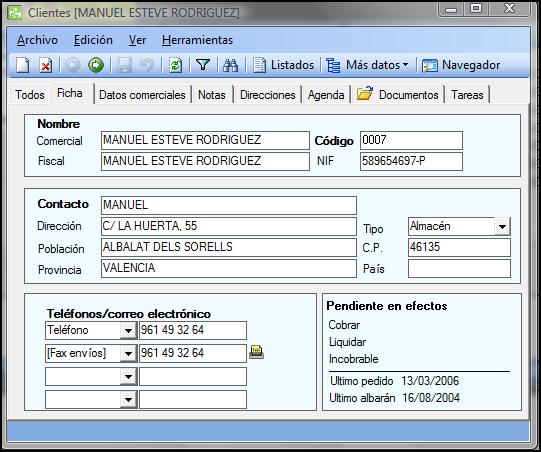Switch to the Datos comerciales tab
This screenshot has height=452, width=541.
(142, 95)
